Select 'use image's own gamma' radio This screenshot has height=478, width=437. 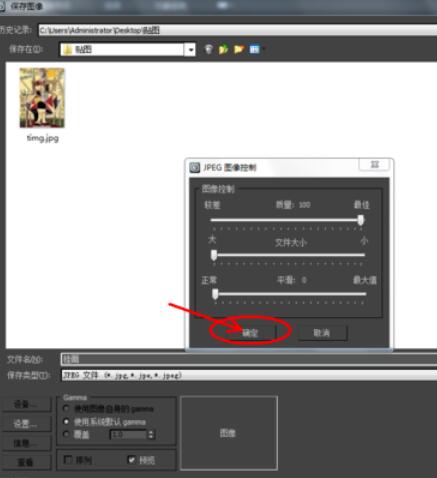point(66,408)
